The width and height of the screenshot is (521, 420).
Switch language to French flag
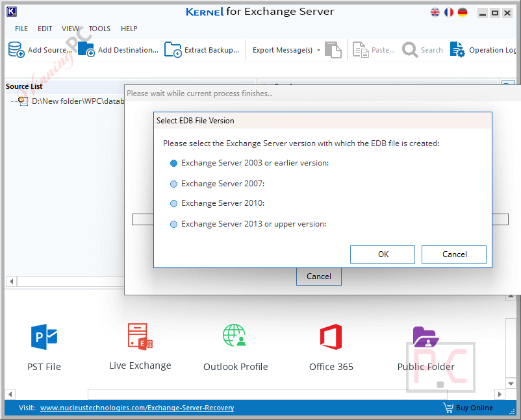coord(448,12)
